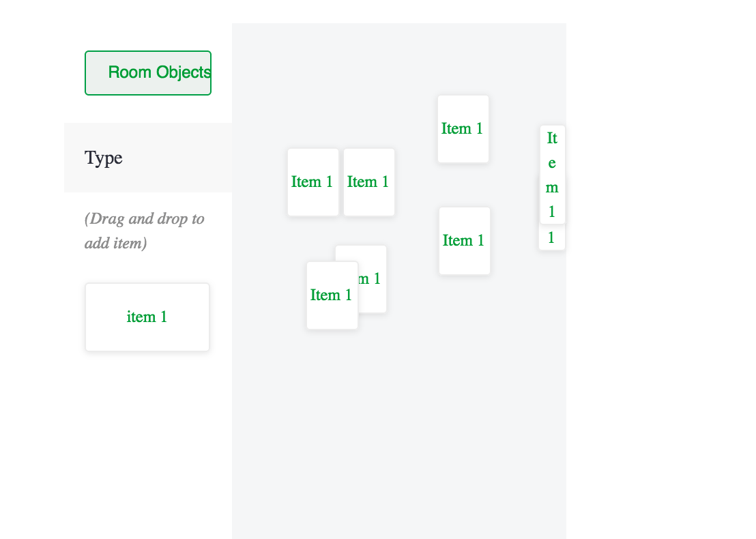
Task: Click the item 1 text inside the sidebar card
Action: click(x=147, y=317)
